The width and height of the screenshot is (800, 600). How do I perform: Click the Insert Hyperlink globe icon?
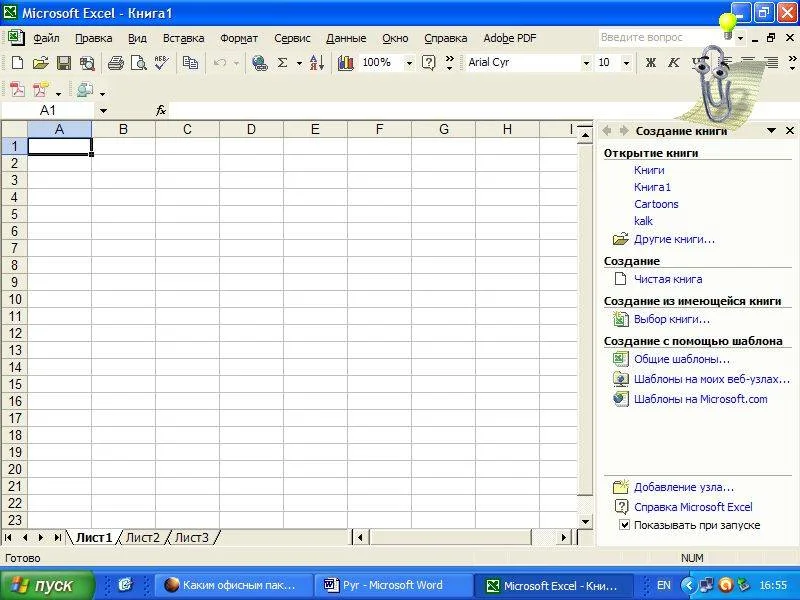click(x=259, y=63)
